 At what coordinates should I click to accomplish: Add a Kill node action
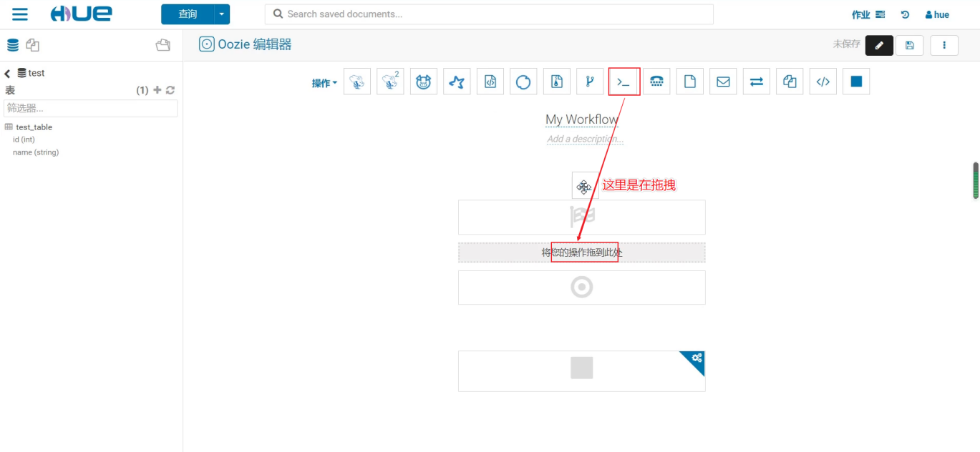click(x=856, y=82)
